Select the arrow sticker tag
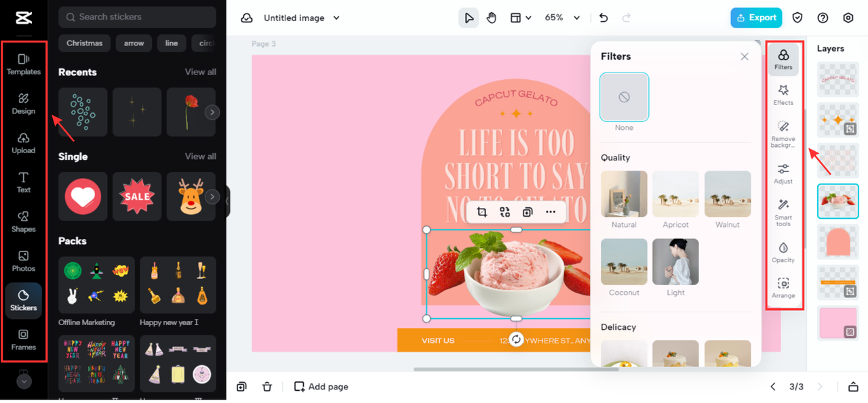 tap(134, 43)
